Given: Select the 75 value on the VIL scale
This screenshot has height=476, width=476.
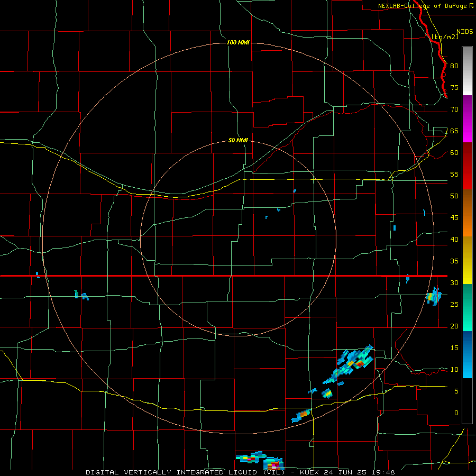Looking at the screenshot, I should click(454, 88).
